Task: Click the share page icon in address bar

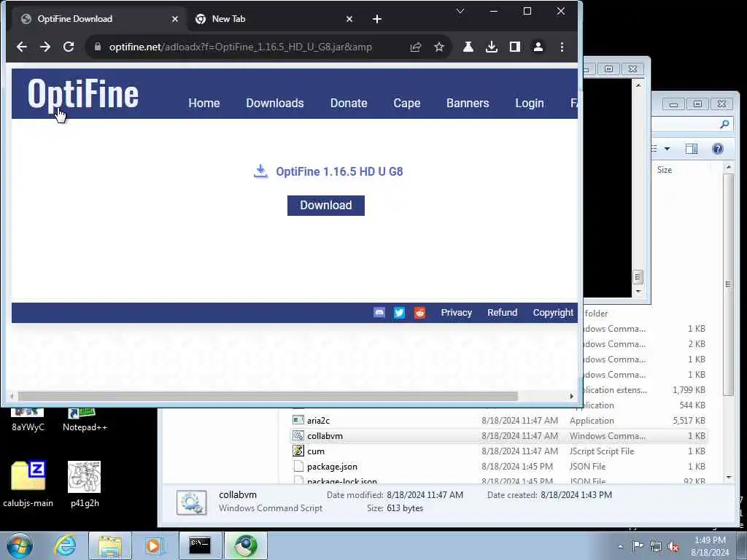Action: tap(415, 47)
